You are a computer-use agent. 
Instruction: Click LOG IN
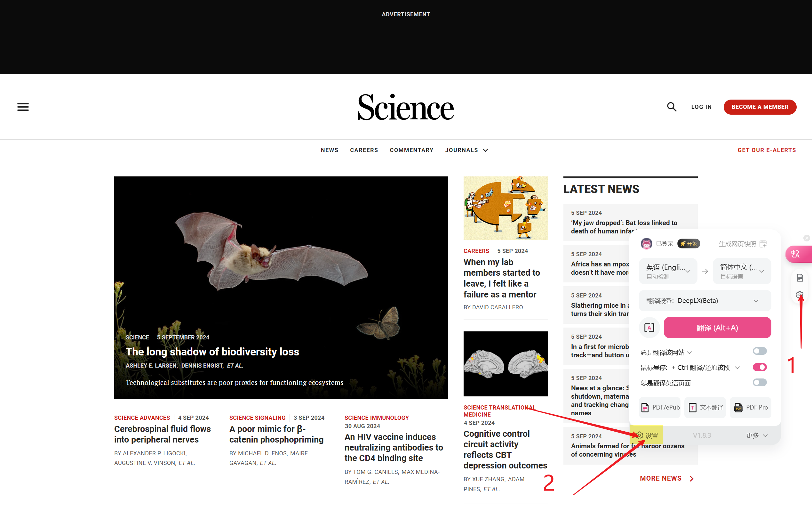tap(701, 107)
